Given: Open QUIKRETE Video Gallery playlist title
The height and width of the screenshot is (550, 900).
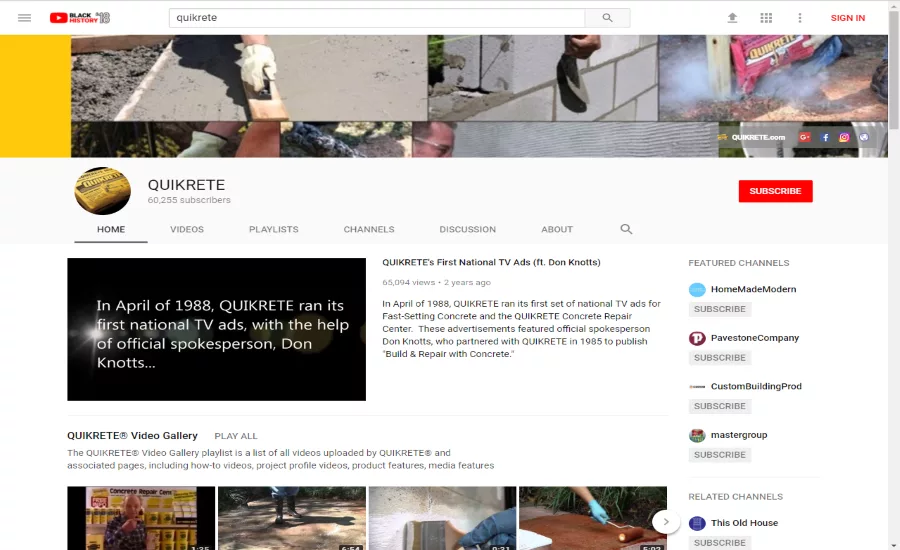Looking at the screenshot, I should click(132, 435).
